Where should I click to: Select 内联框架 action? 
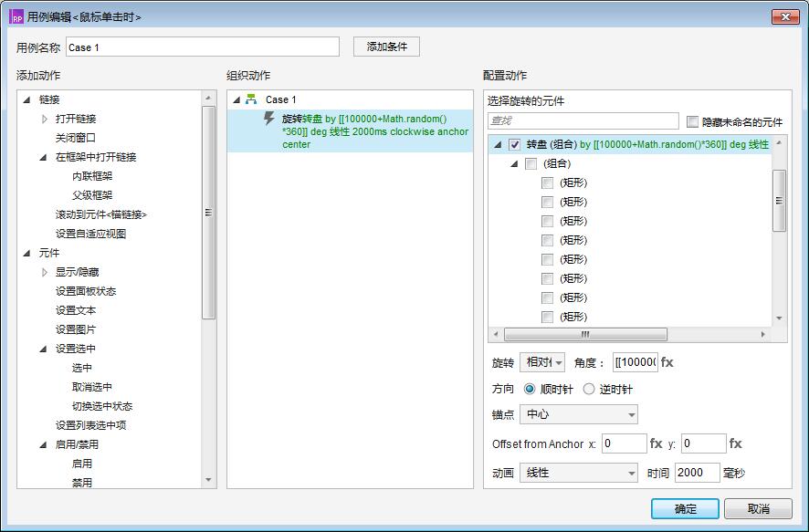pyautogui.click(x=92, y=176)
